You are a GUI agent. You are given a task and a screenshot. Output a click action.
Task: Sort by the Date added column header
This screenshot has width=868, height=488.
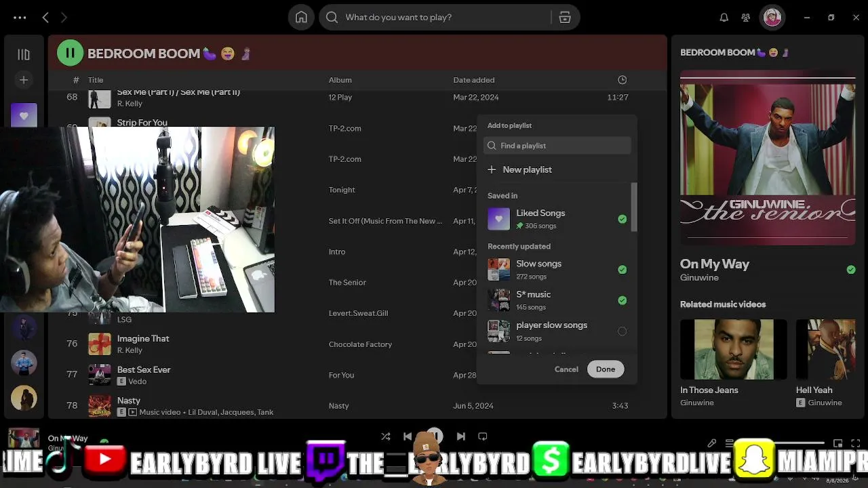point(474,80)
